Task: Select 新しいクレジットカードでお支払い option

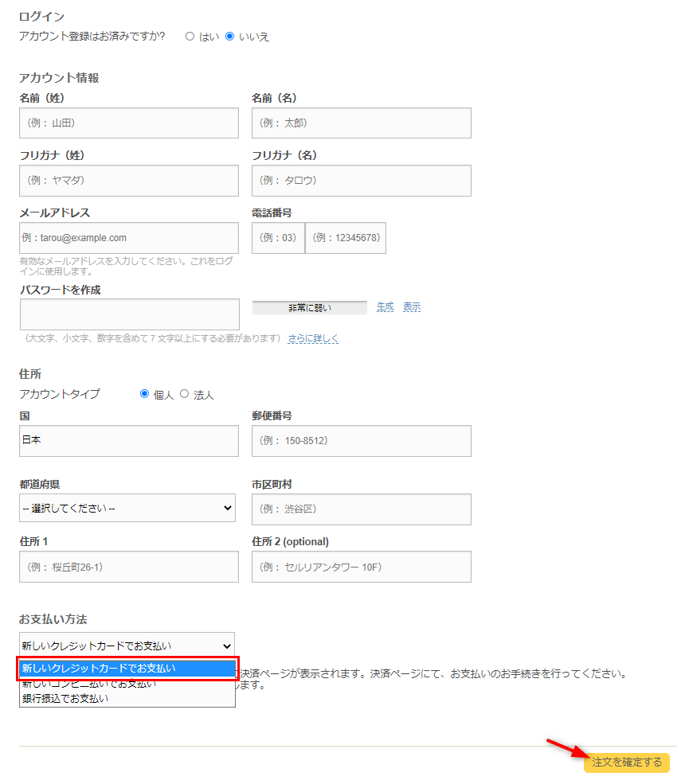Action: [127, 668]
